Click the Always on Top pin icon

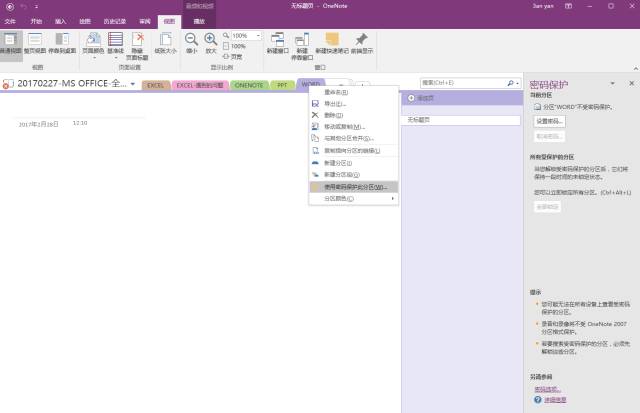(x=361, y=43)
